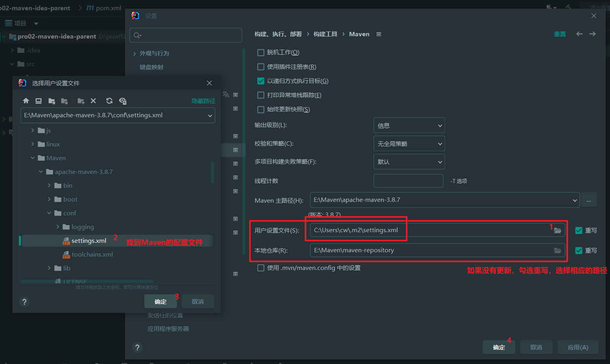
Task: Open 校验和策略 dropdown showing 无全局策略
Action: tap(409, 144)
